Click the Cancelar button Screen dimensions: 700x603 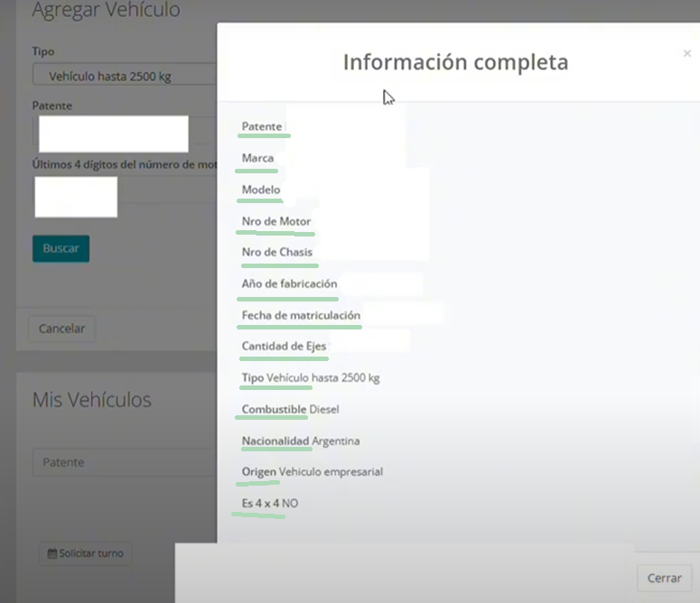pyautogui.click(x=61, y=329)
